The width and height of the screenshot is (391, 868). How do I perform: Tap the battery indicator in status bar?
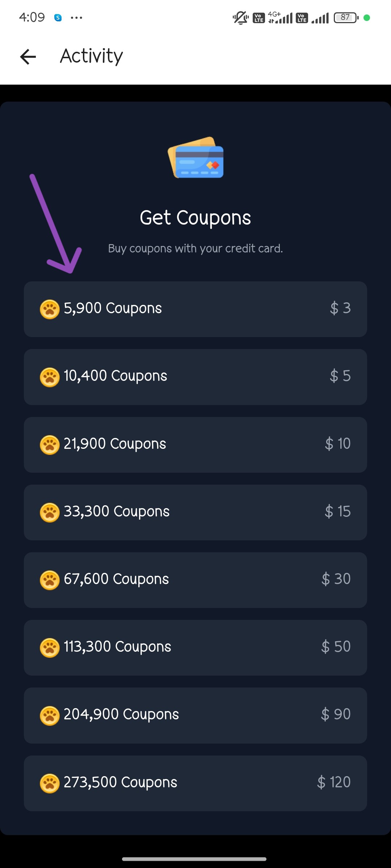[x=346, y=17]
